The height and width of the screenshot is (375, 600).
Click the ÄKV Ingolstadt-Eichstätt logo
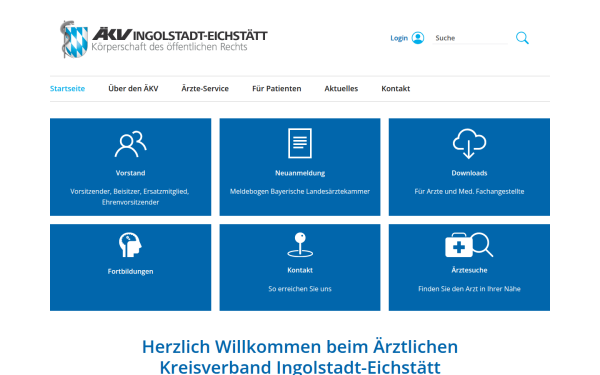click(164, 39)
